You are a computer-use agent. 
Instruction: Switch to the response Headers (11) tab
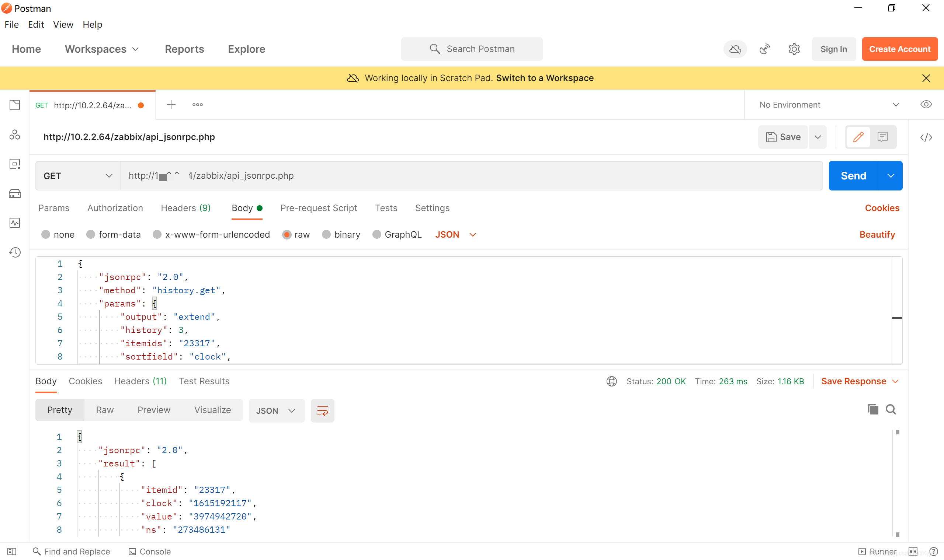pyautogui.click(x=140, y=382)
